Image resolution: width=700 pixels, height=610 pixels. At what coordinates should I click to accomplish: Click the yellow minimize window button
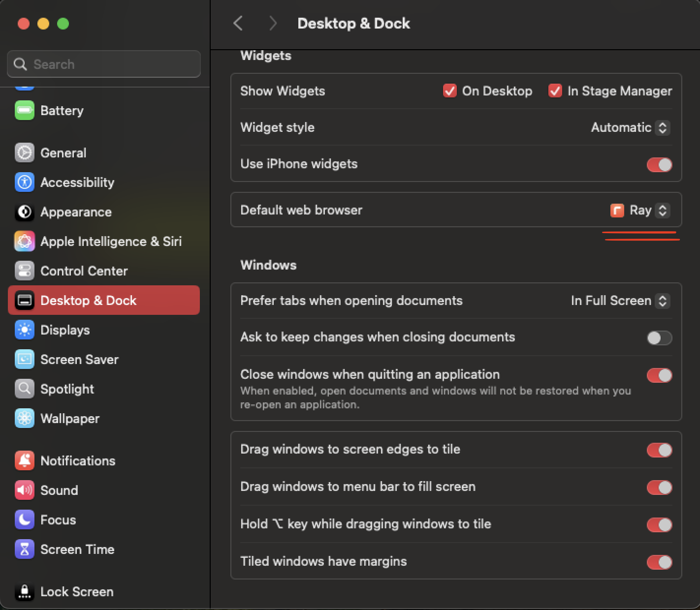coord(43,24)
